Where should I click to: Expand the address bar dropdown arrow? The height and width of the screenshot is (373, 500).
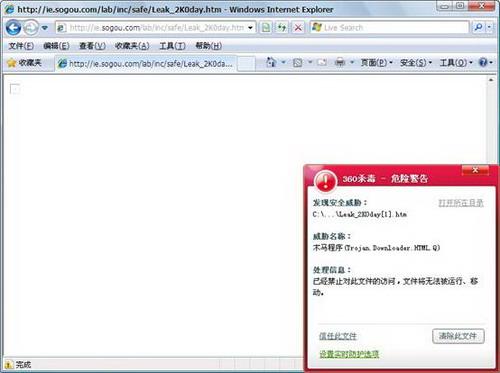(x=251, y=28)
